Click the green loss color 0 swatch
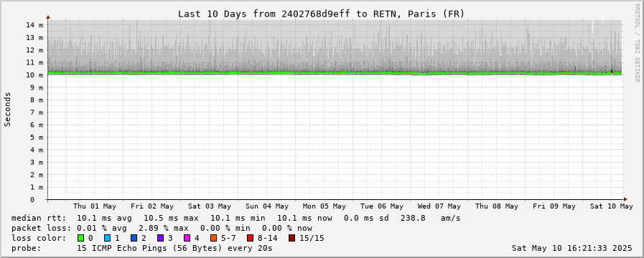 [x=80, y=238]
